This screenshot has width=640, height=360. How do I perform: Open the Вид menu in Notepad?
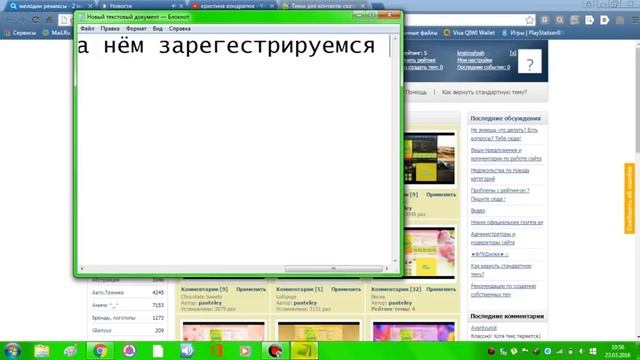click(x=158, y=29)
